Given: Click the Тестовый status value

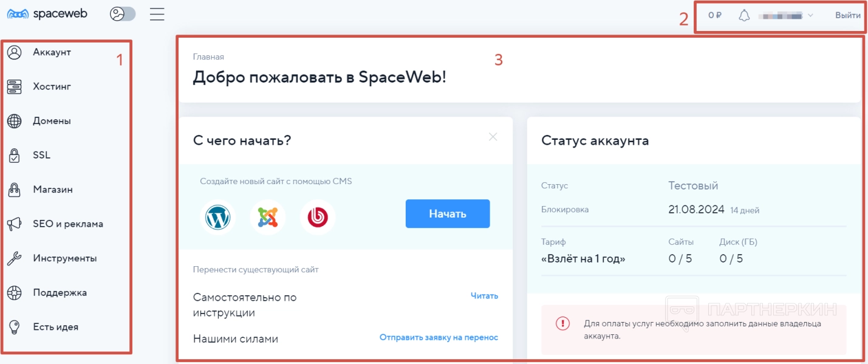Looking at the screenshot, I should (693, 185).
